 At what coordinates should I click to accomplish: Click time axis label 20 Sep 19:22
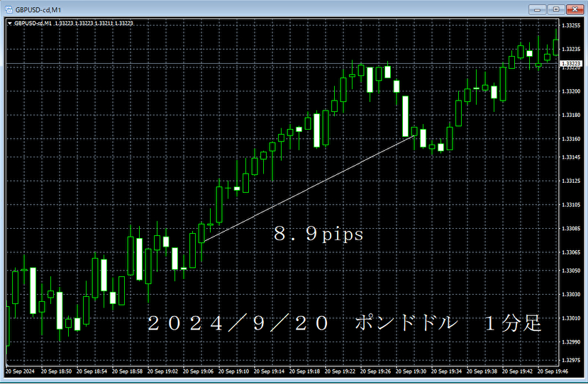point(340,372)
